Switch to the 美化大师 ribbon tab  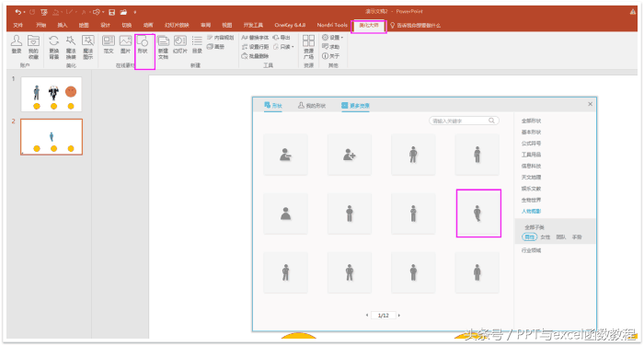(x=368, y=26)
